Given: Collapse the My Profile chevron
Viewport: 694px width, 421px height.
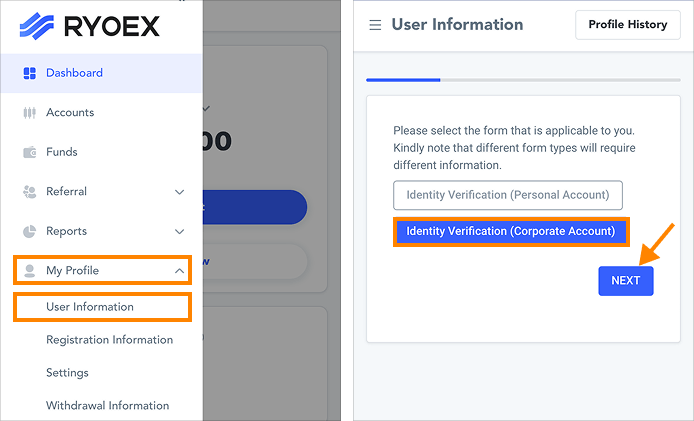Looking at the screenshot, I should pos(179,270).
